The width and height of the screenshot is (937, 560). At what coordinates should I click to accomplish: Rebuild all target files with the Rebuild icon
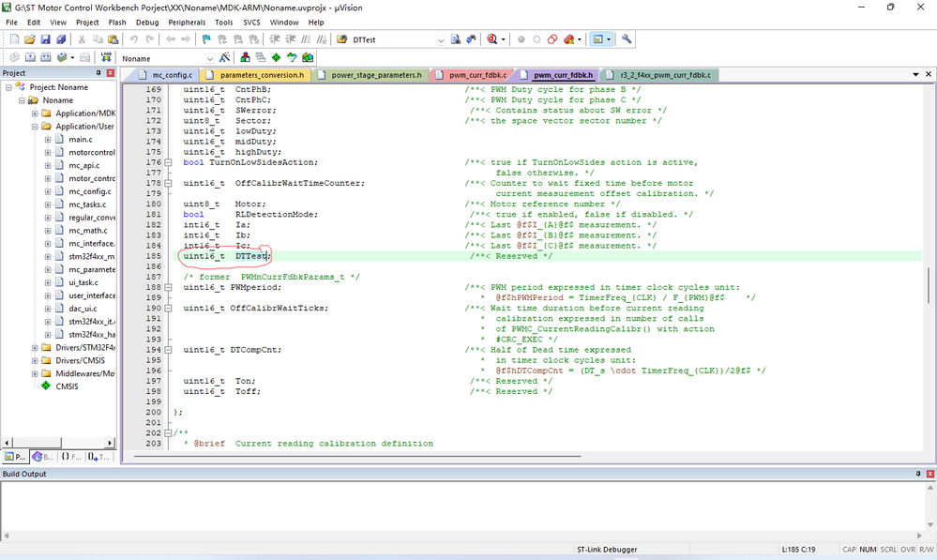pyautogui.click(x=45, y=57)
